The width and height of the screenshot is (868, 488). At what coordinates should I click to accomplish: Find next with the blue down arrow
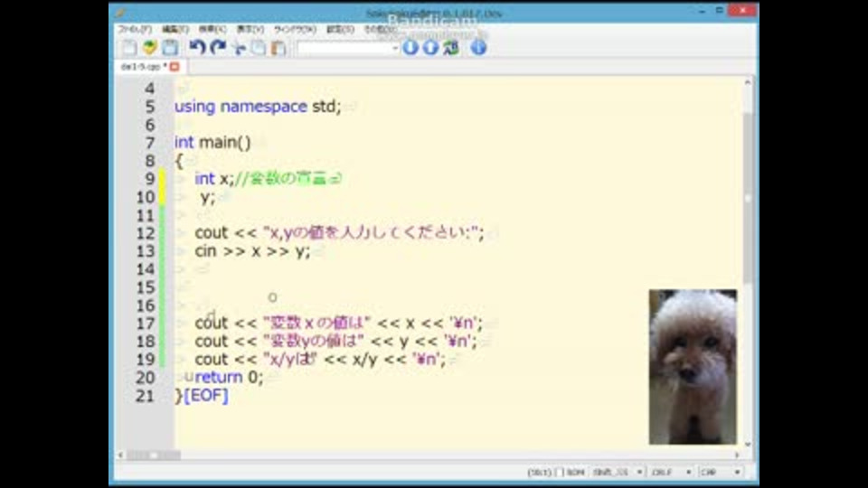(x=410, y=48)
